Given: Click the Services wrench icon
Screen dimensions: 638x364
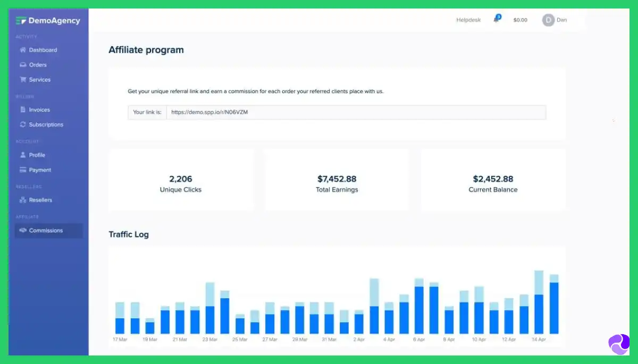Looking at the screenshot, I should coord(22,79).
